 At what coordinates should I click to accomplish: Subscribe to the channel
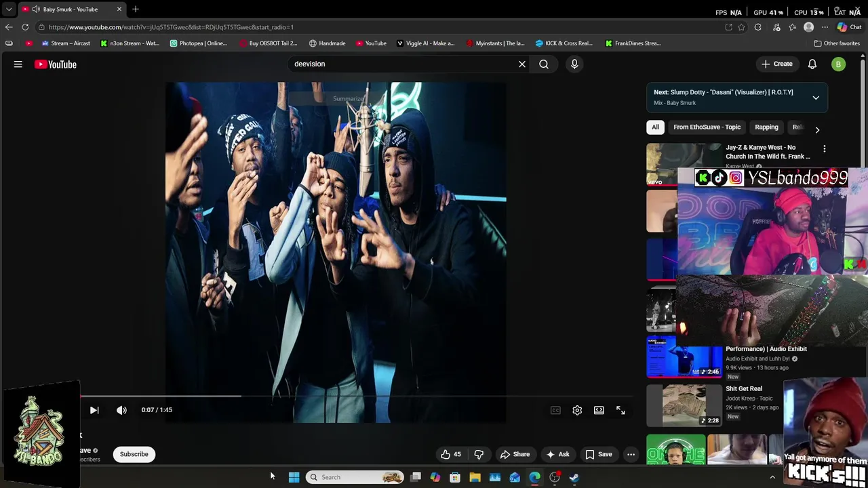134,454
